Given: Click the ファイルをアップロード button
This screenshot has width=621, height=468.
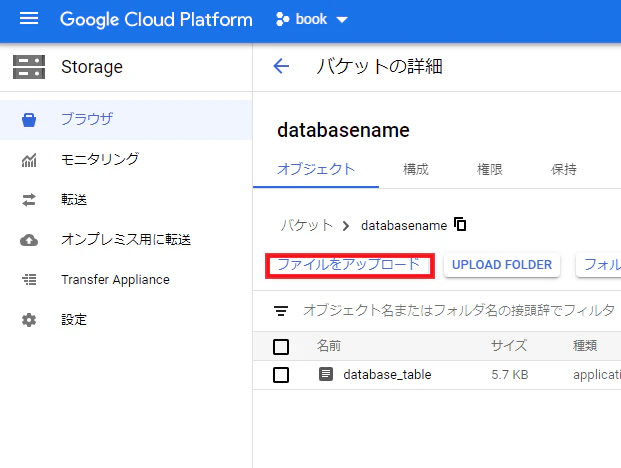Looking at the screenshot, I should click(350, 265).
